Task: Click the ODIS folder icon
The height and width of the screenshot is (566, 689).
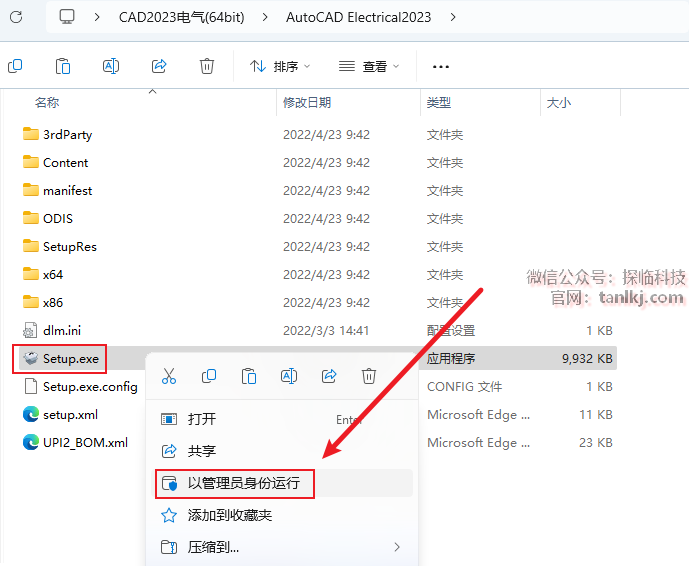Action: click(31, 218)
